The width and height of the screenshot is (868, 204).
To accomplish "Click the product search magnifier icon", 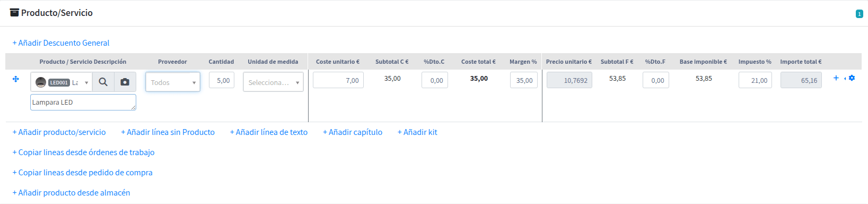I will tap(103, 82).
